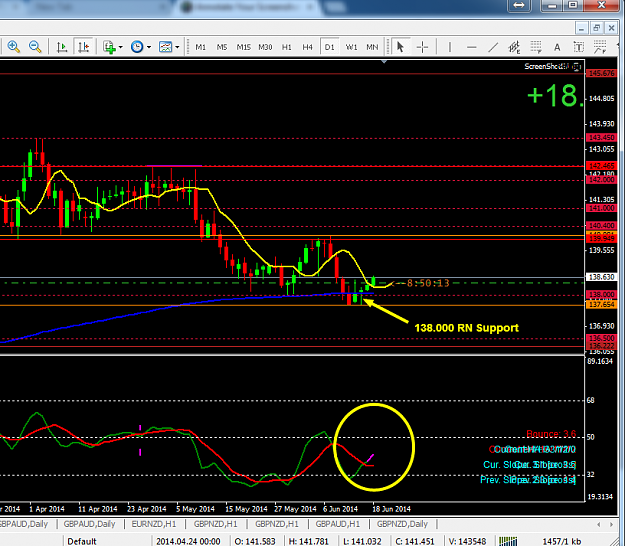
Task: Click the V: 143548 volume value
Action: tap(467, 541)
